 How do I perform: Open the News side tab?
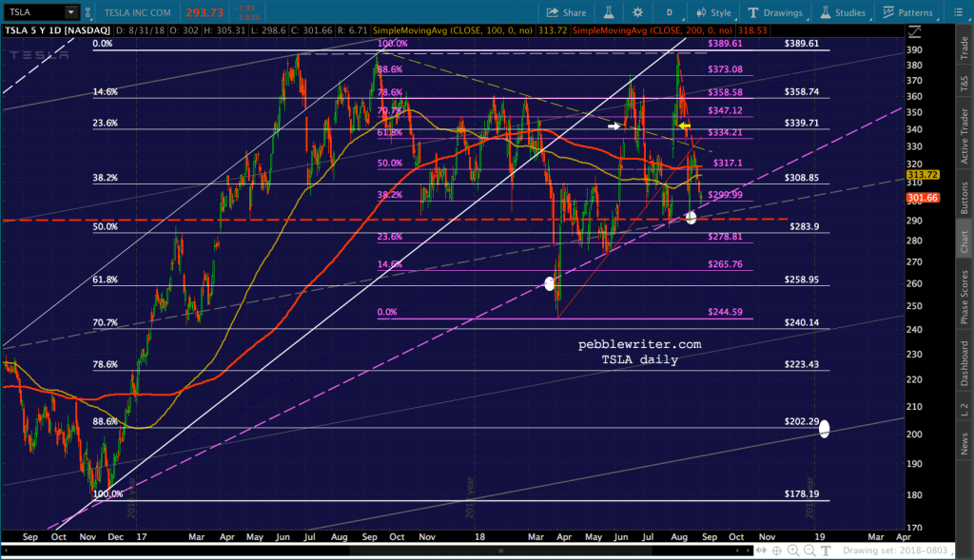[x=964, y=444]
